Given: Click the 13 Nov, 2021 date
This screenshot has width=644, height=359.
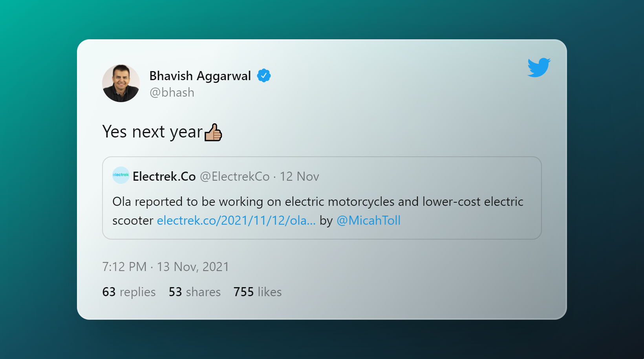Looking at the screenshot, I should coord(193,267).
